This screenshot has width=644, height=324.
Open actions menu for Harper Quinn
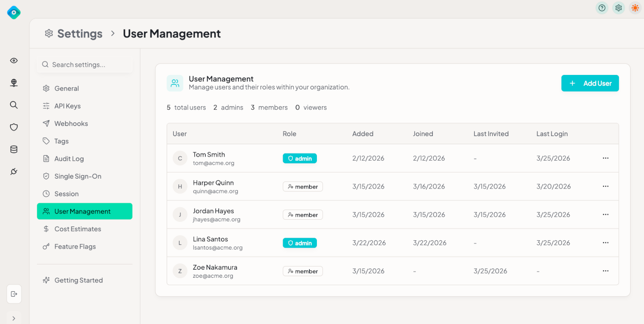tap(606, 186)
